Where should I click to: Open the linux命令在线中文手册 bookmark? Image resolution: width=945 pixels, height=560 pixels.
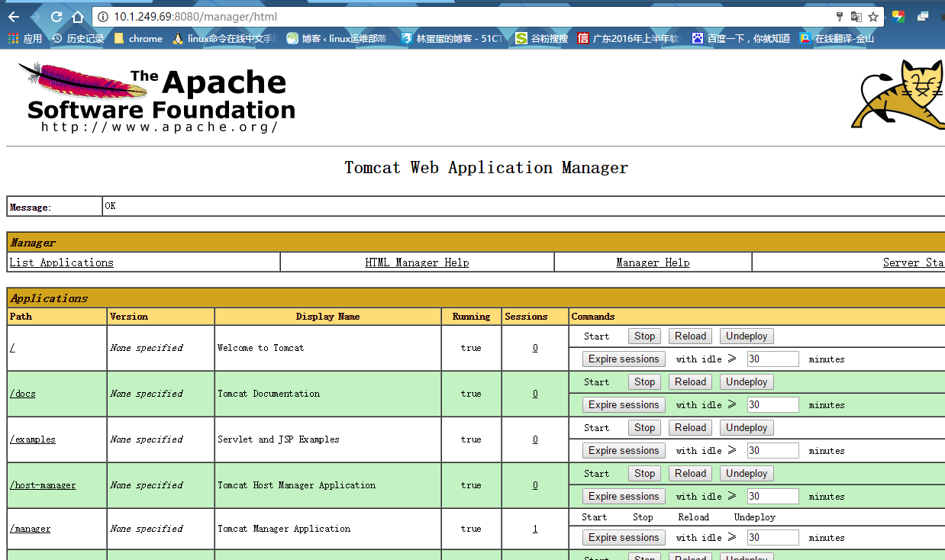224,38
